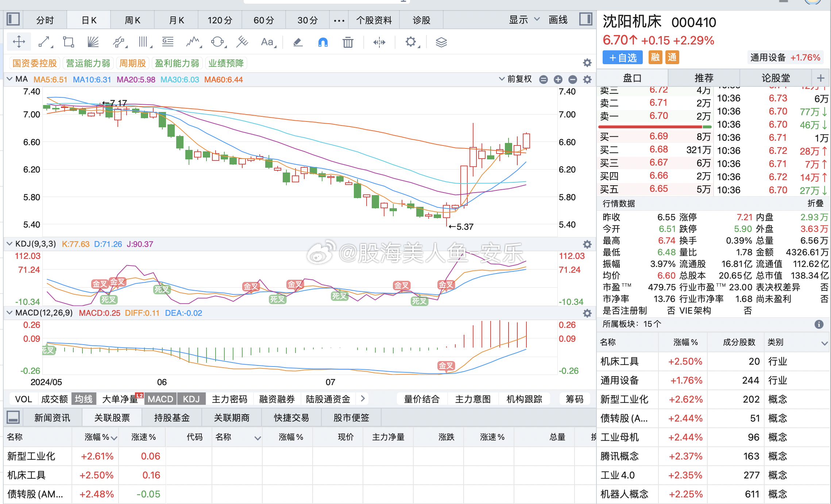831x504 pixels.
Task: Open 名称 dropdown in related stocks table
Action: pos(258,438)
